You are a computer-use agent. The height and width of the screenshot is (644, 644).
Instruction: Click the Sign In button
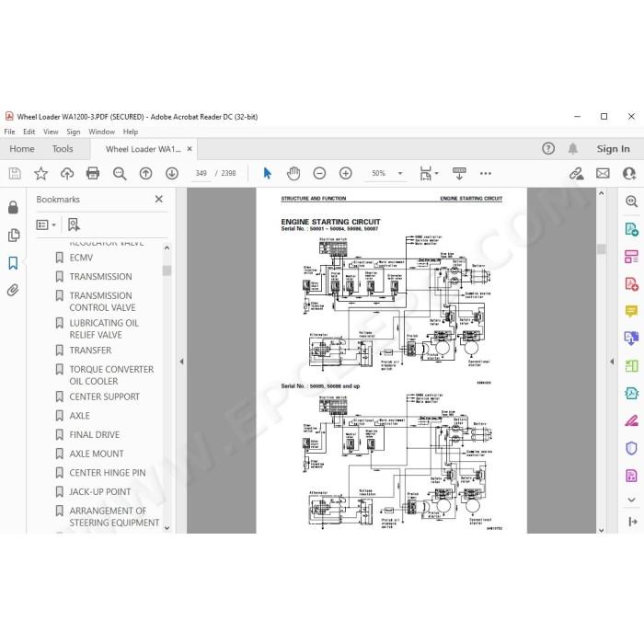pos(614,149)
